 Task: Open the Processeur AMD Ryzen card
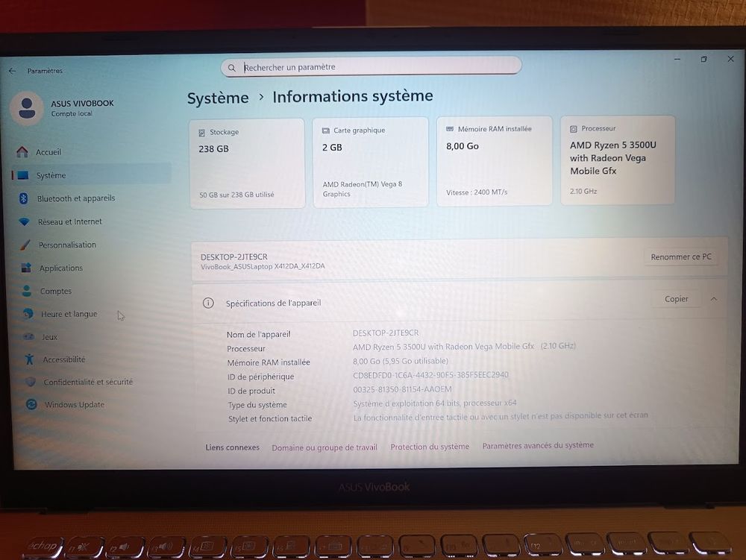[618, 160]
